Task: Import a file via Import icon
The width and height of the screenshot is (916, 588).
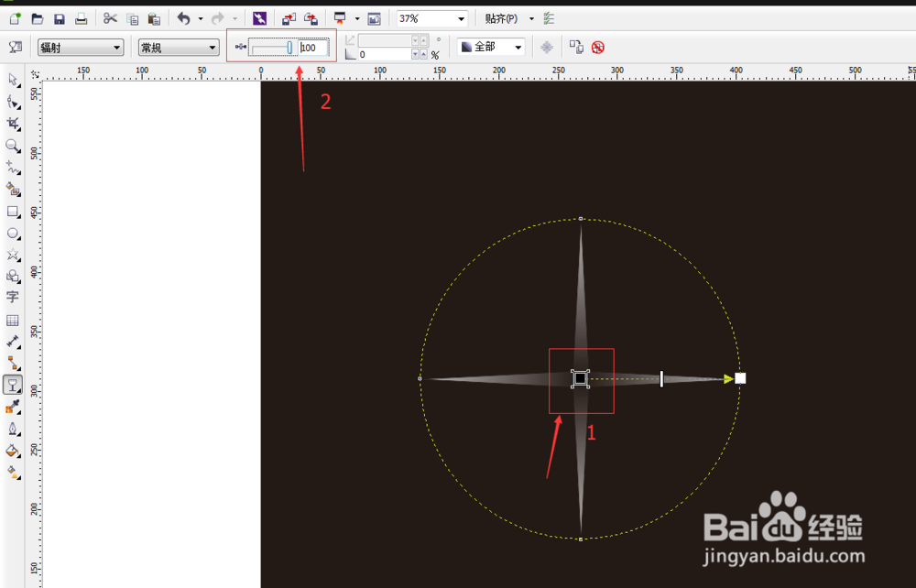Action: 289,19
